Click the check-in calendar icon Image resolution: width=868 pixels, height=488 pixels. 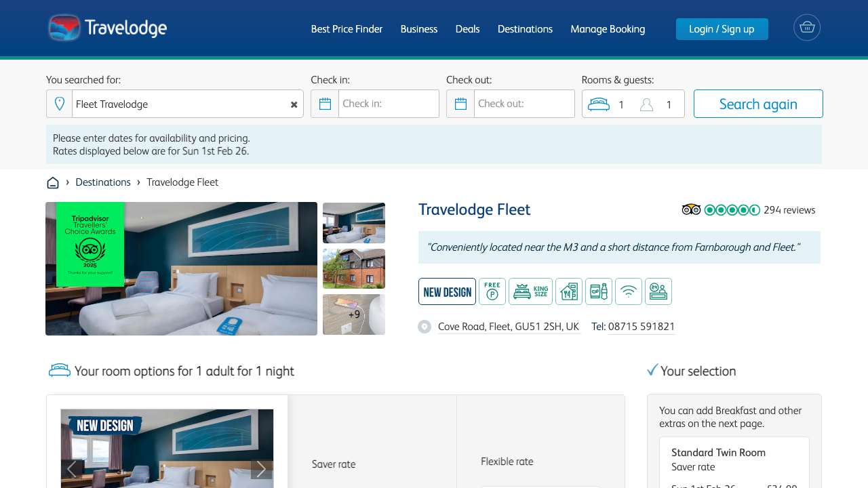click(x=325, y=103)
